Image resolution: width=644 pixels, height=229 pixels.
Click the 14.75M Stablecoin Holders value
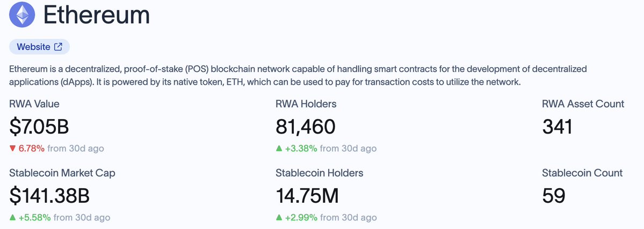tap(307, 196)
